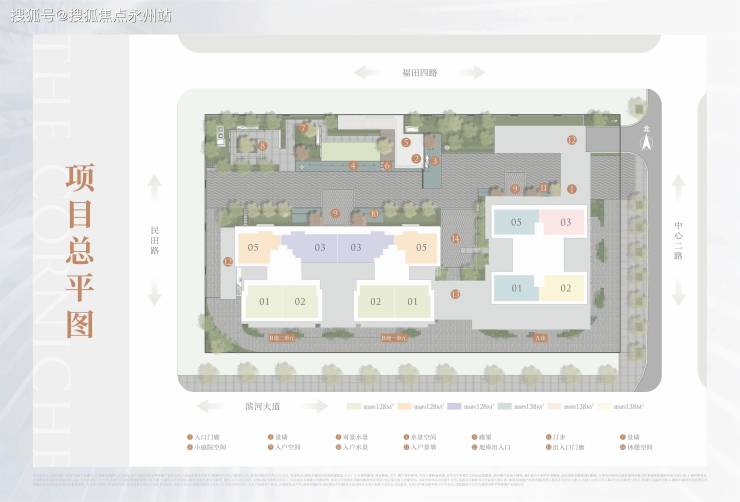The width and height of the screenshot is (740, 502).
Task: Click the 民田路 road label
Action: tap(155, 240)
